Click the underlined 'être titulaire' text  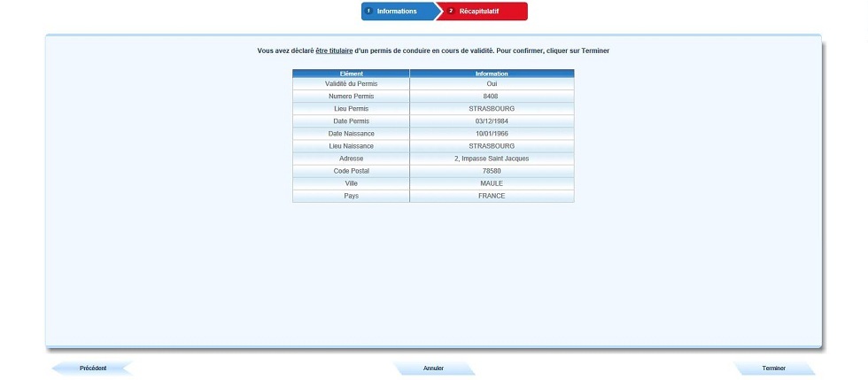[334, 51]
